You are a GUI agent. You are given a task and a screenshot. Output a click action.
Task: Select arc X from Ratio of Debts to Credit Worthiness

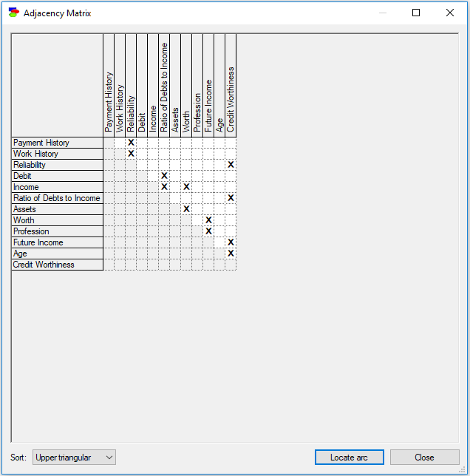(x=231, y=198)
